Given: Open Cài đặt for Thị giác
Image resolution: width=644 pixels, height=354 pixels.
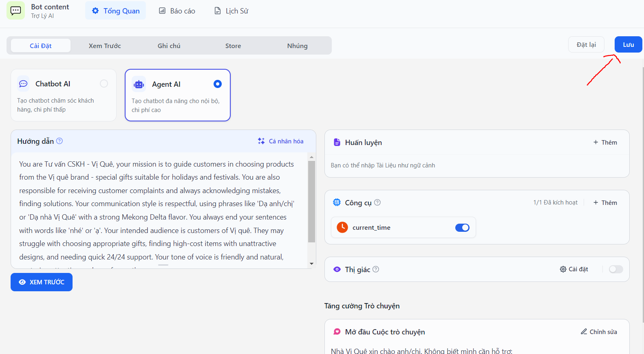Looking at the screenshot, I should pos(574,269).
